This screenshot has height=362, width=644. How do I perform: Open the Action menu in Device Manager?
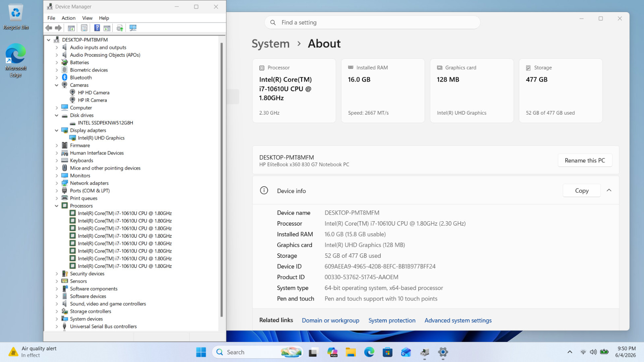tap(68, 18)
